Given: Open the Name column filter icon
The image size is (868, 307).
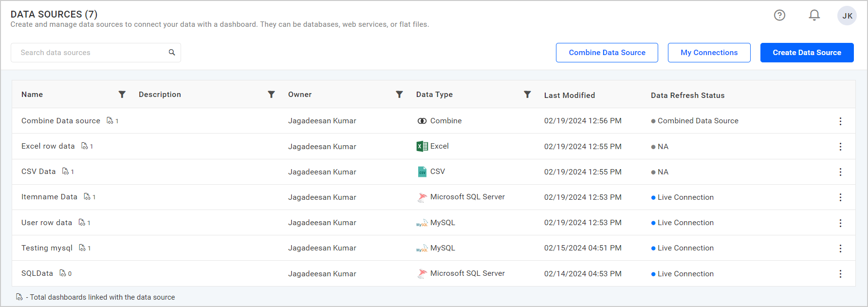Looking at the screenshot, I should (x=122, y=95).
